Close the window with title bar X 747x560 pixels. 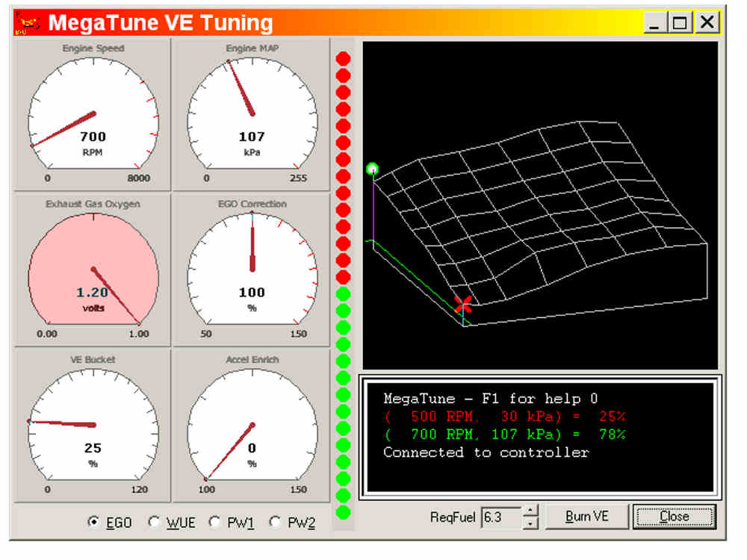(x=707, y=22)
